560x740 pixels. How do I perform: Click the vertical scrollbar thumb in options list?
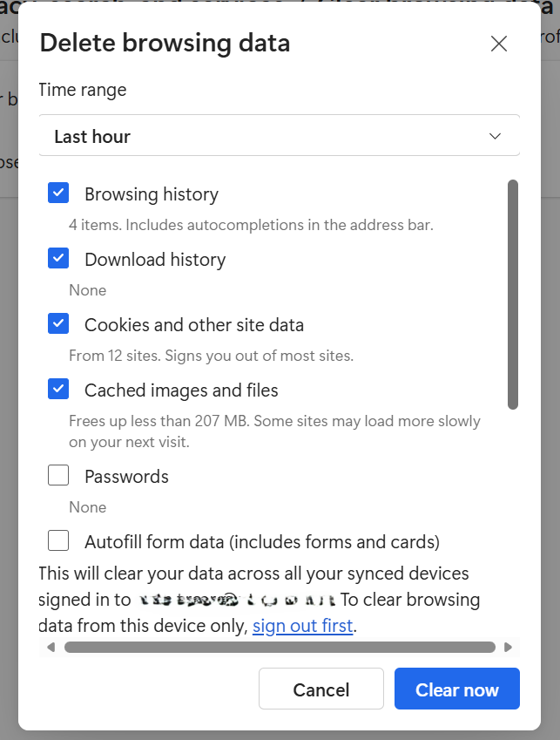[513, 294]
